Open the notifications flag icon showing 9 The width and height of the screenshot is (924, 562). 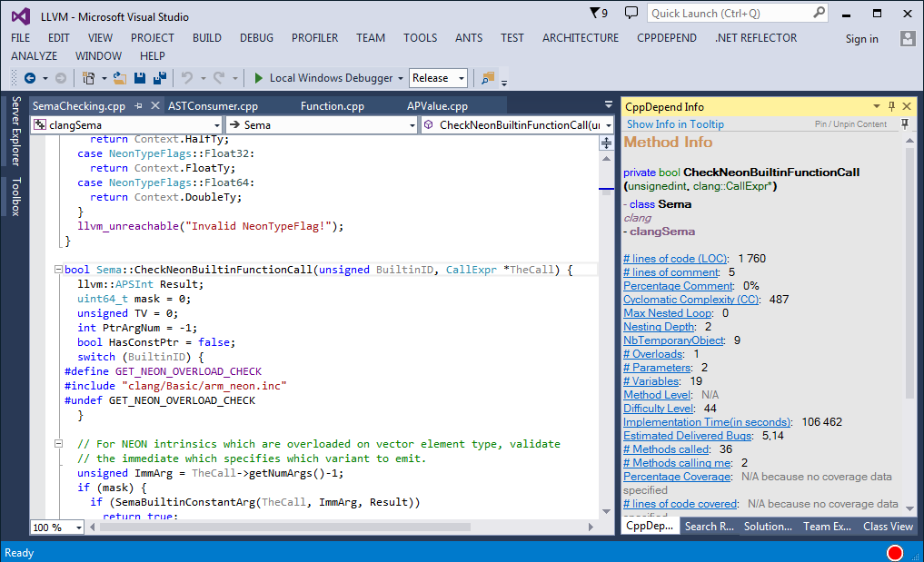click(598, 13)
